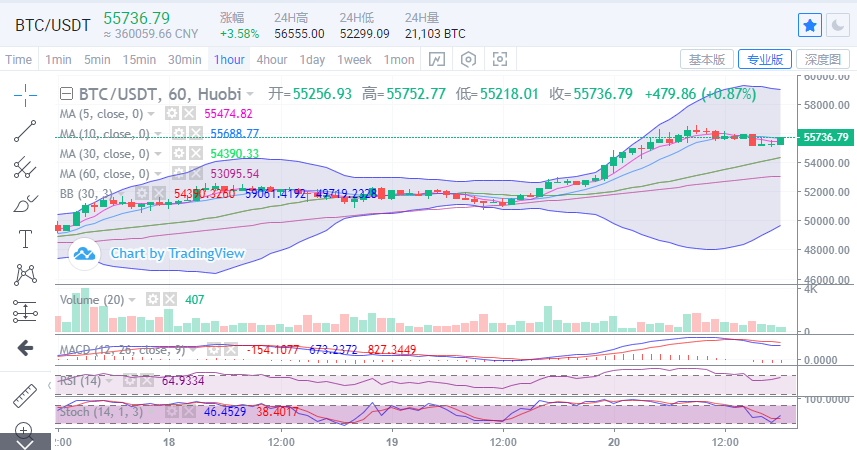Screen dimensions: 857x450
Task: Select the 1day interval tab
Action: [x=312, y=60]
